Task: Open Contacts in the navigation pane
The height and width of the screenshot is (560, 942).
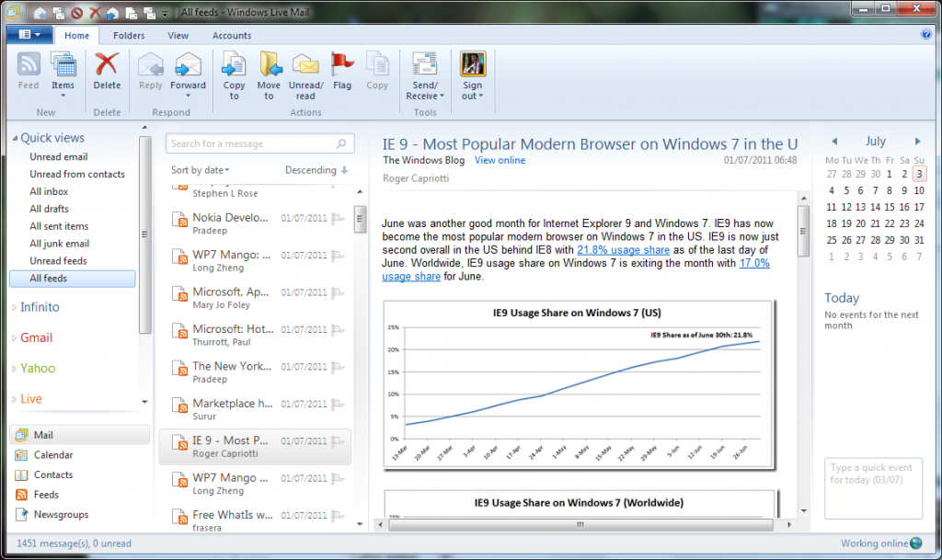Action: click(x=53, y=475)
